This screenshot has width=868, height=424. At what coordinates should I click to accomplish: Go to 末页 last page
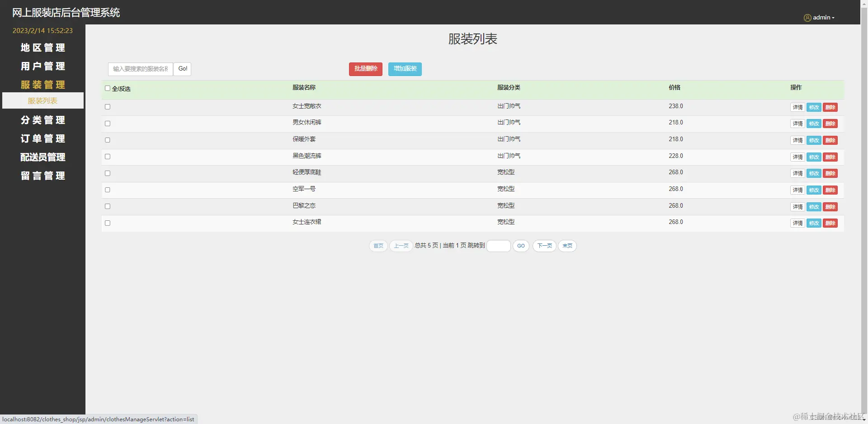[567, 246]
